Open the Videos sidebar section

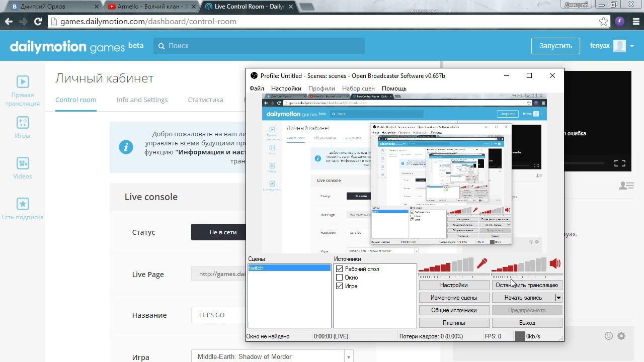pyautogui.click(x=23, y=168)
